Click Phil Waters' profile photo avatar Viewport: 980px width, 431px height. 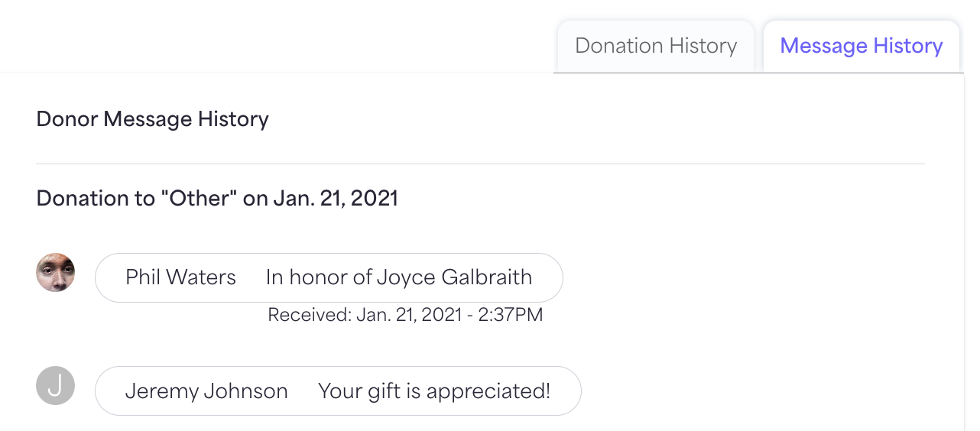[x=56, y=272]
